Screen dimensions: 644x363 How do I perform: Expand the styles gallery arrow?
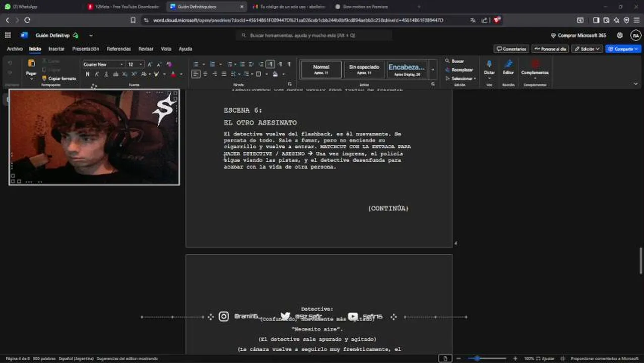click(x=432, y=70)
